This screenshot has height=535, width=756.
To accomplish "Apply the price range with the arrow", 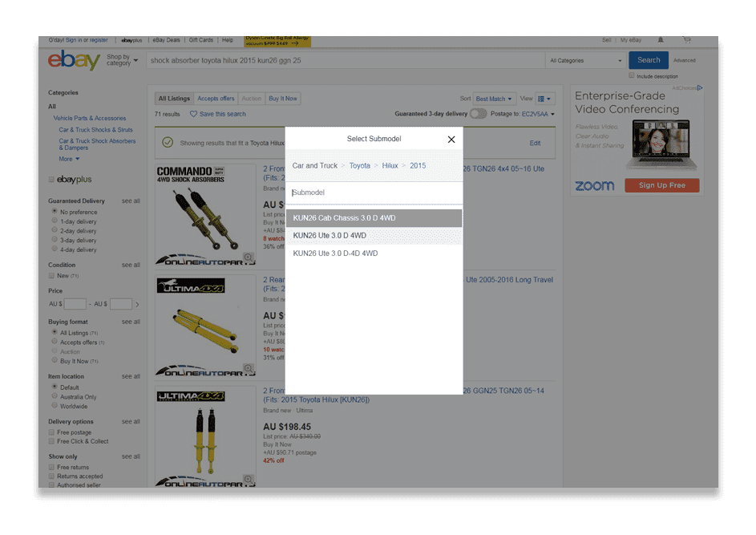I will pyautogui.click(x=137, y=305).
